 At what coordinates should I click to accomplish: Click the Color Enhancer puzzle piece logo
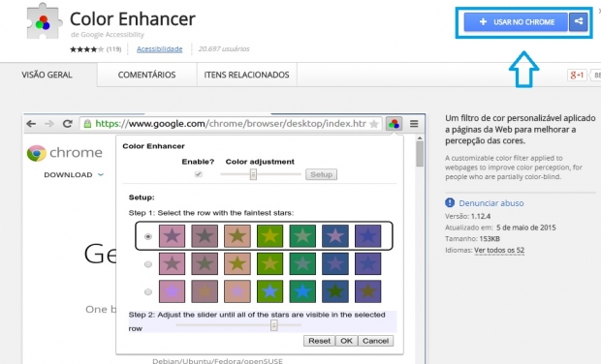44,21
